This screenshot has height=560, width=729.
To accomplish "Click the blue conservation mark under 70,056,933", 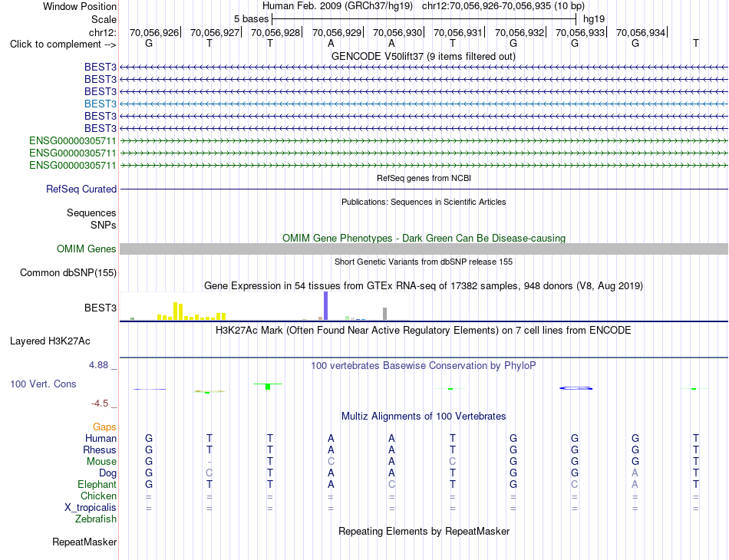I will (x=576, y=388).
